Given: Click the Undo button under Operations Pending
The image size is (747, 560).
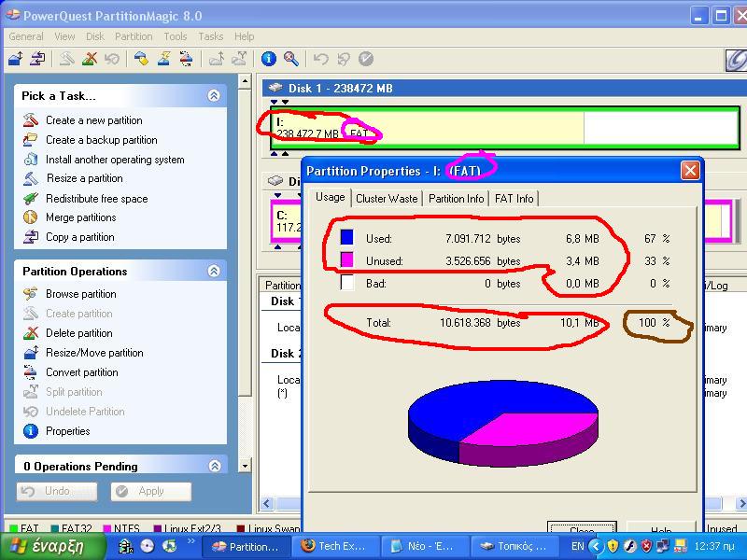Looking at the screenshot, I should pyautogui.click(x=57, y=492).
